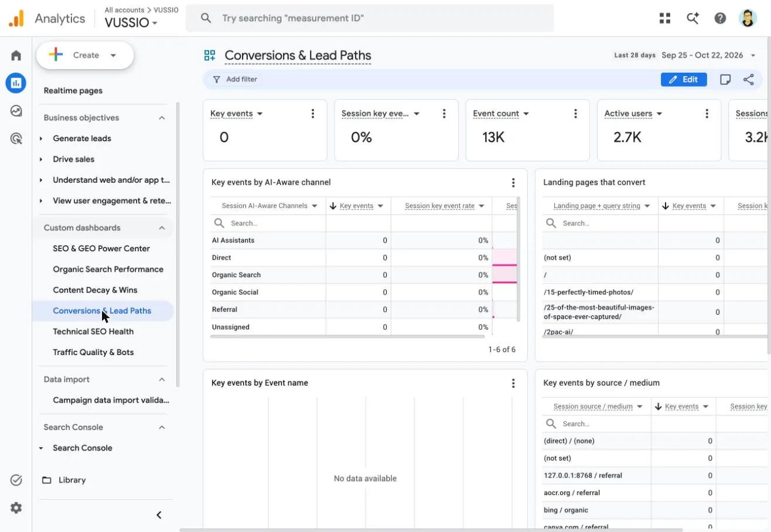This screenshot has height=532, width=771.
Task: Click the Edit button
Action: tap(684, 80)
